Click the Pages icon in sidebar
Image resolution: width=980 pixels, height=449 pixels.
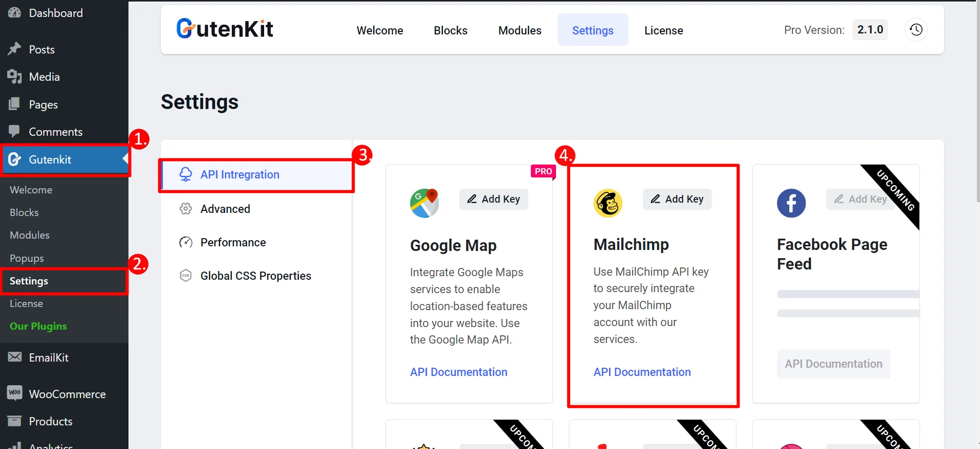pos(14,104)
